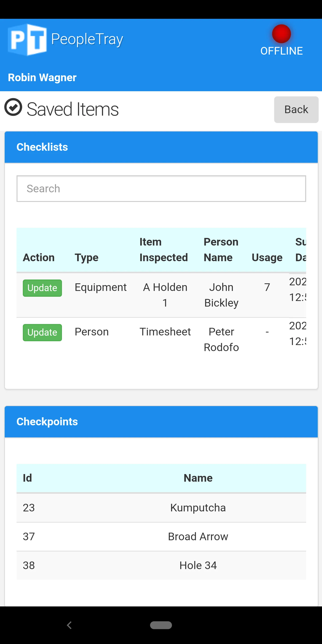Click the Robin Wagner user name
Viewport: 322px width, 644px height.
point(42,78)
